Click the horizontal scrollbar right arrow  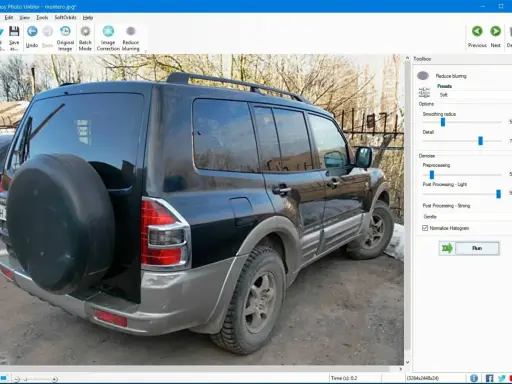401,369
